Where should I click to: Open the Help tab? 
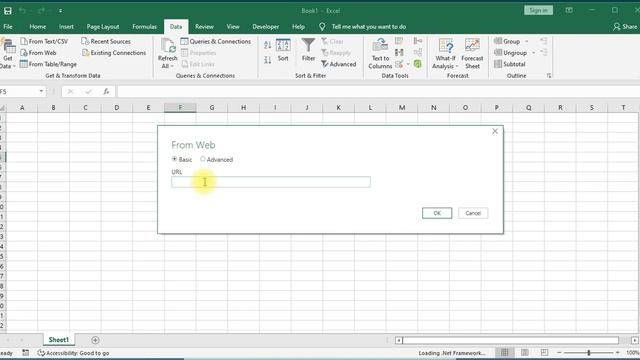click(298, 27)
